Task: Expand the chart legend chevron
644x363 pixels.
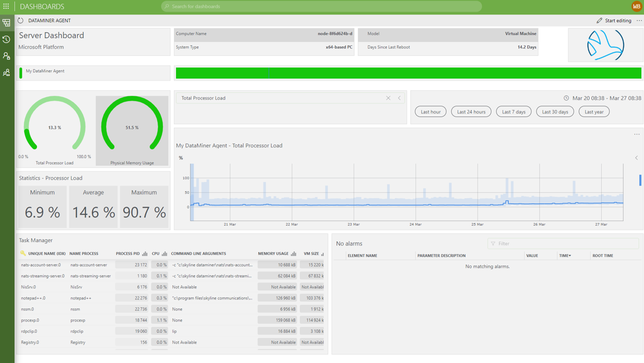Action: pos(636,158)
